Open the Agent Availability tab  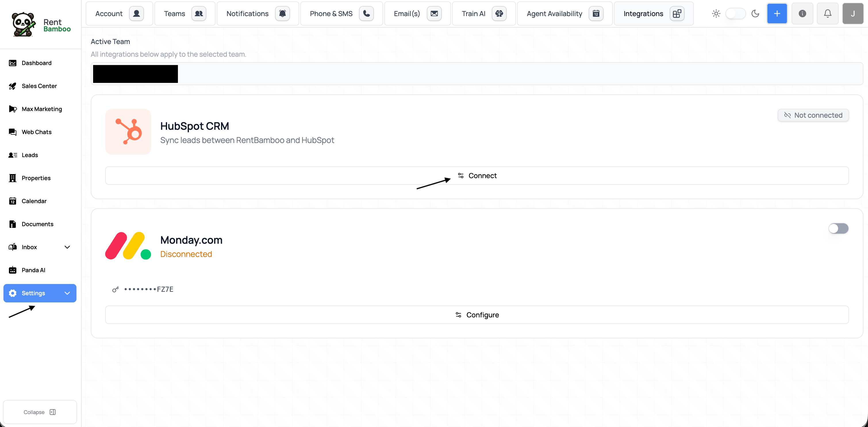565,14
